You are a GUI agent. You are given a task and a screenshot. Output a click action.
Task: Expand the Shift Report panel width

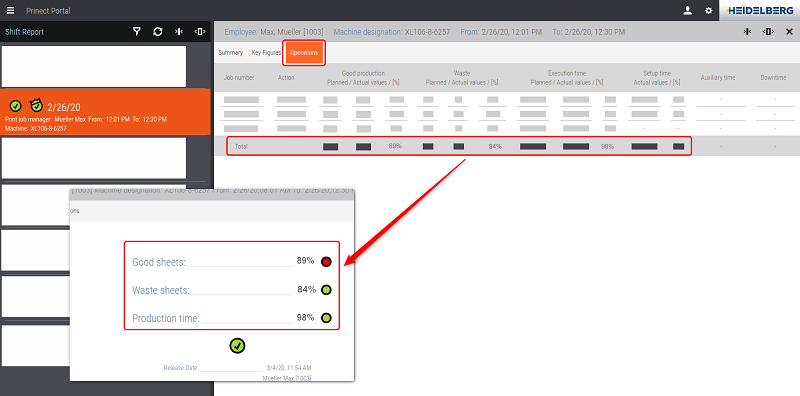(199, 32)
